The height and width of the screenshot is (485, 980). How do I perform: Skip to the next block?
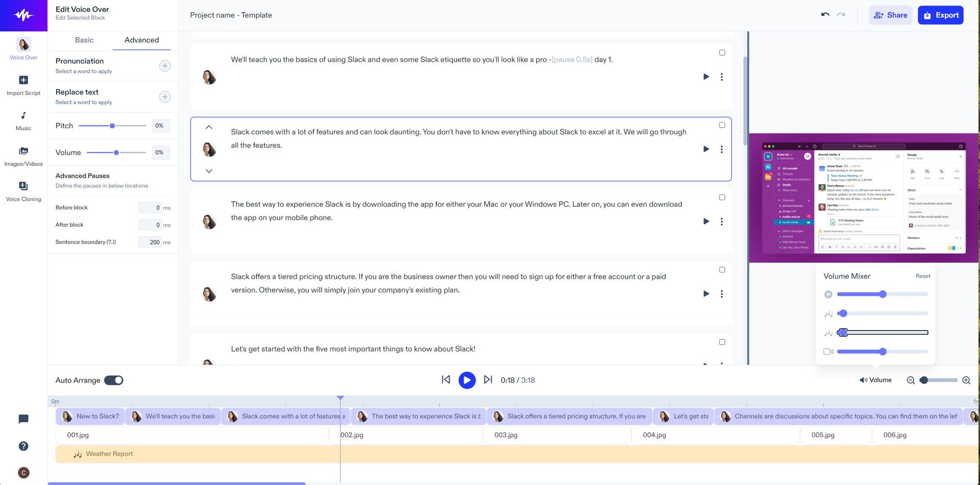click(x=488, y=380)
